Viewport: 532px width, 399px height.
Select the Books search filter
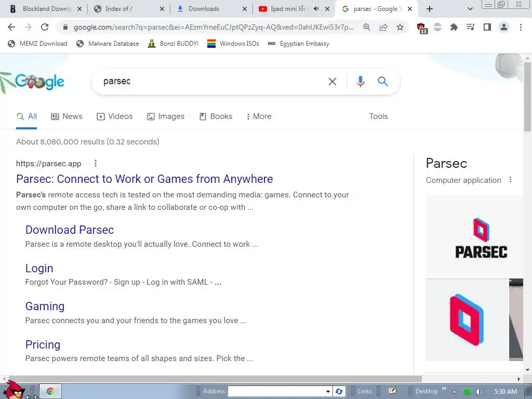(x=216, y=116)
